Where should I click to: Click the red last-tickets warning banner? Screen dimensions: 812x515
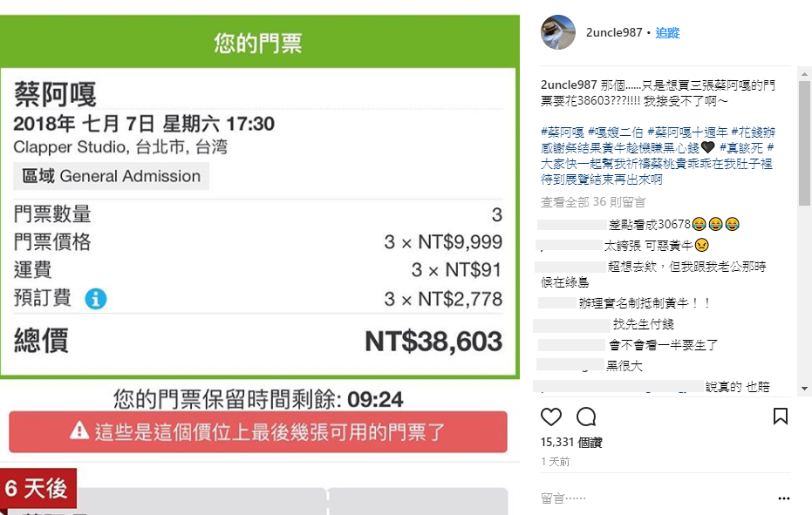(258, 431)
